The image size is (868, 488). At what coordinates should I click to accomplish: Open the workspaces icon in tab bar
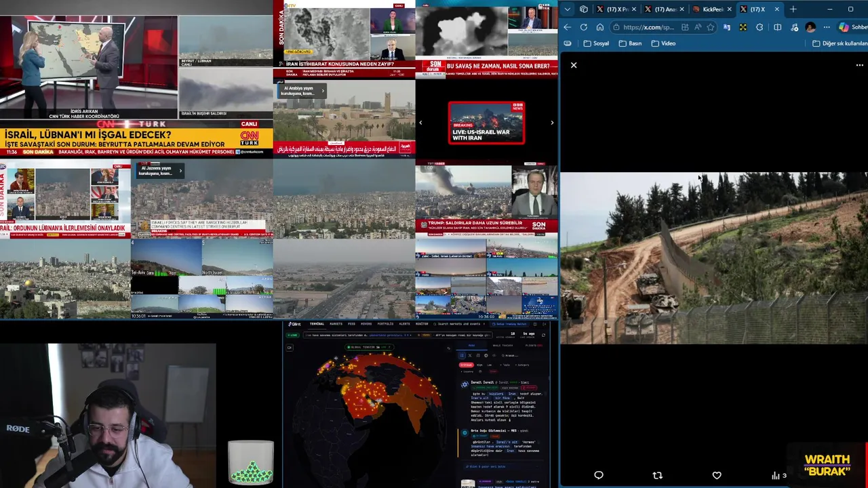[584, 9]
